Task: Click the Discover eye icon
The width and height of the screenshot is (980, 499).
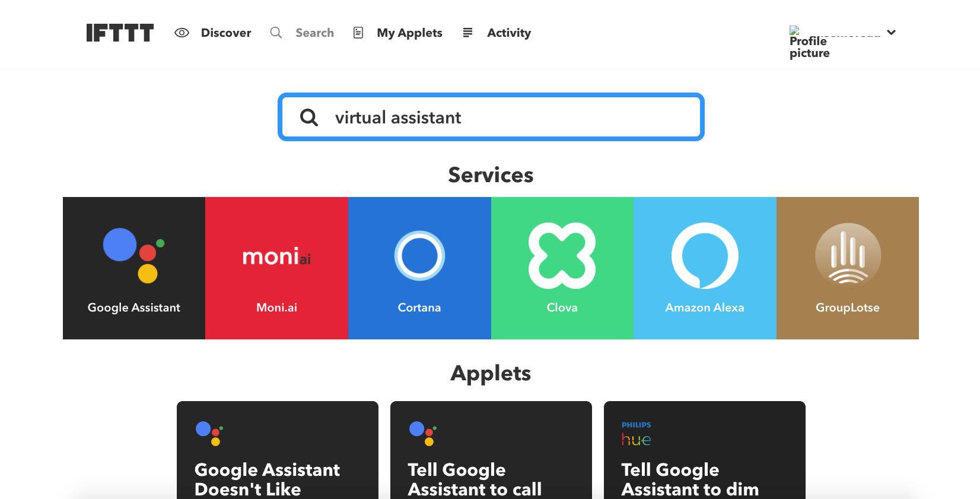Action: 182,33
